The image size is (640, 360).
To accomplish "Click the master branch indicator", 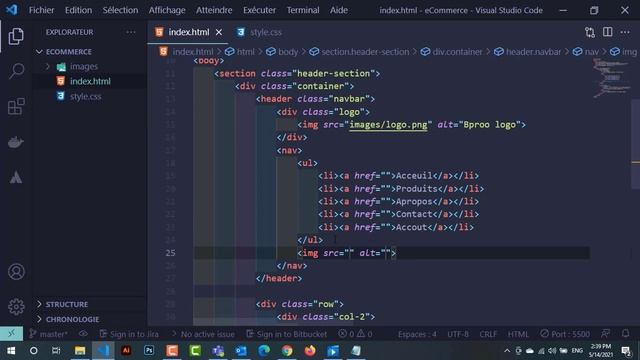I will (49, 334).
